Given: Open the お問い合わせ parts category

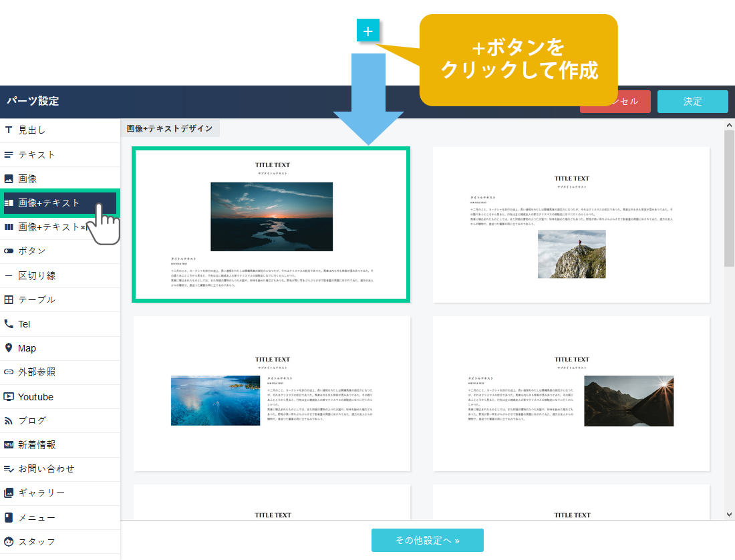Looking at the screenshot, I should (45, 469).
